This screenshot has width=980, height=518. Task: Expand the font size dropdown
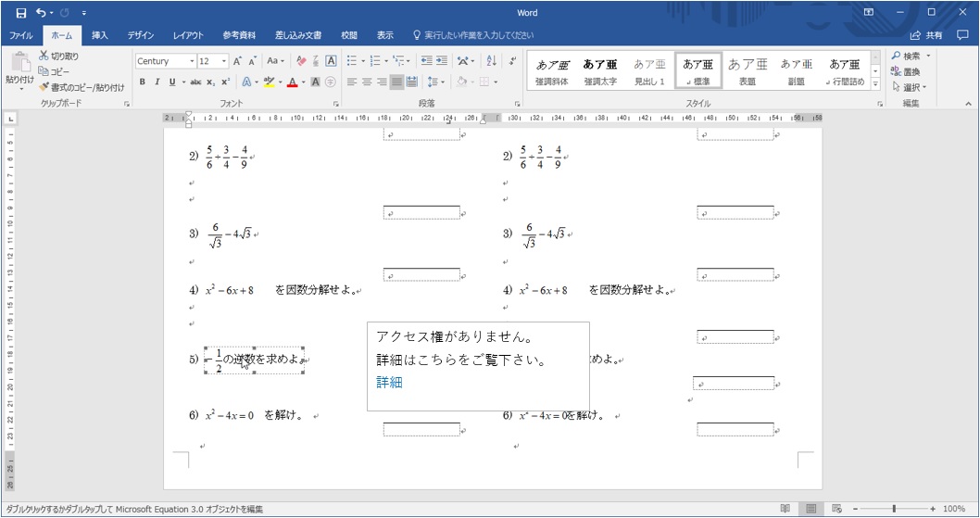point(225,61)
